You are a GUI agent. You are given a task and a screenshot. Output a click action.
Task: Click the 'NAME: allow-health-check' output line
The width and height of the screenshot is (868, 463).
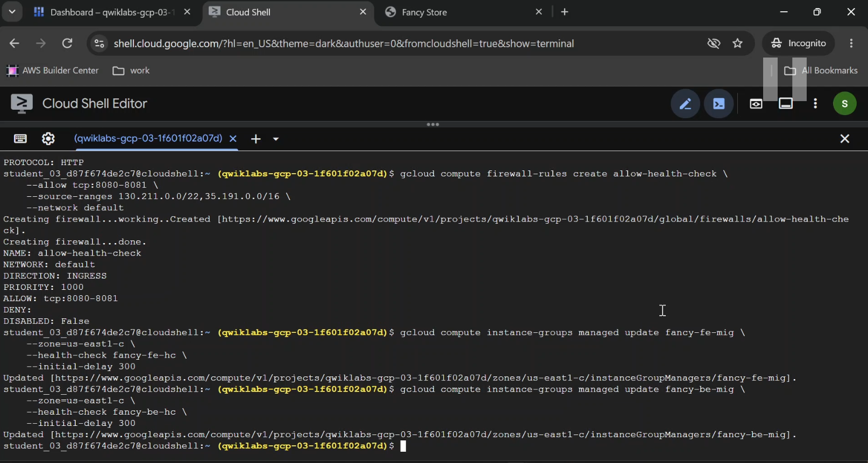coord(72,253)
